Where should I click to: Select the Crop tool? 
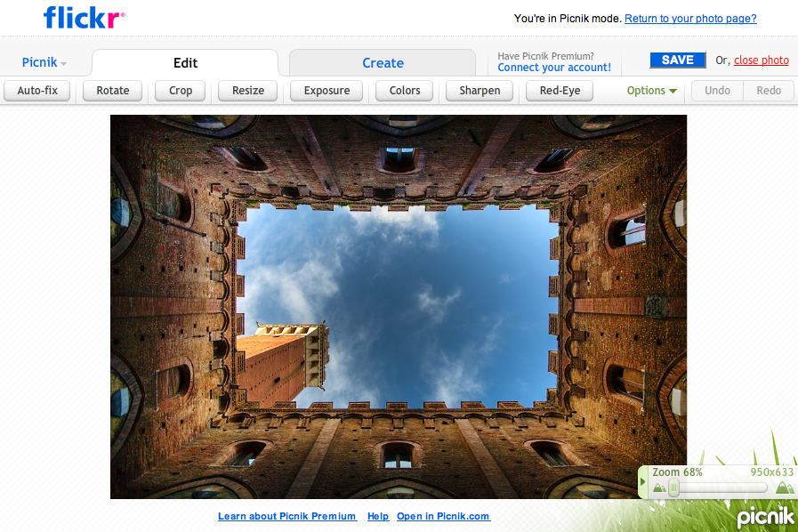pos(180,90)
